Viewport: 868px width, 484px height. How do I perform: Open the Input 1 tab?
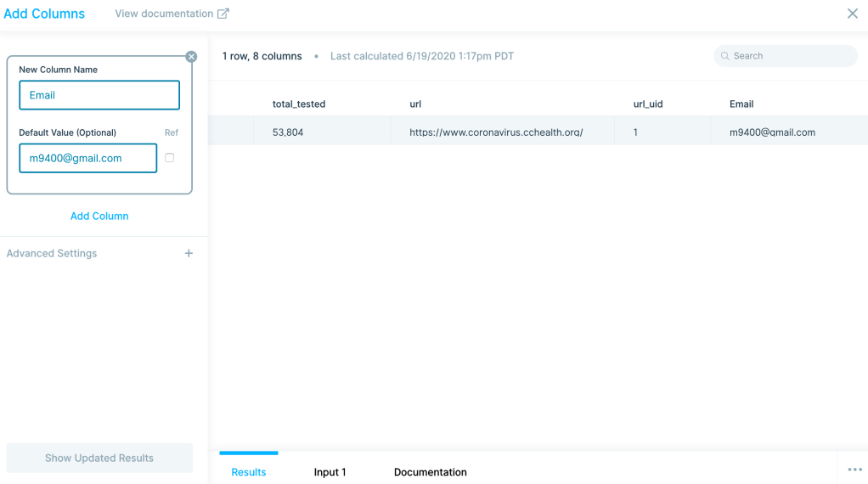click(330, 472)
